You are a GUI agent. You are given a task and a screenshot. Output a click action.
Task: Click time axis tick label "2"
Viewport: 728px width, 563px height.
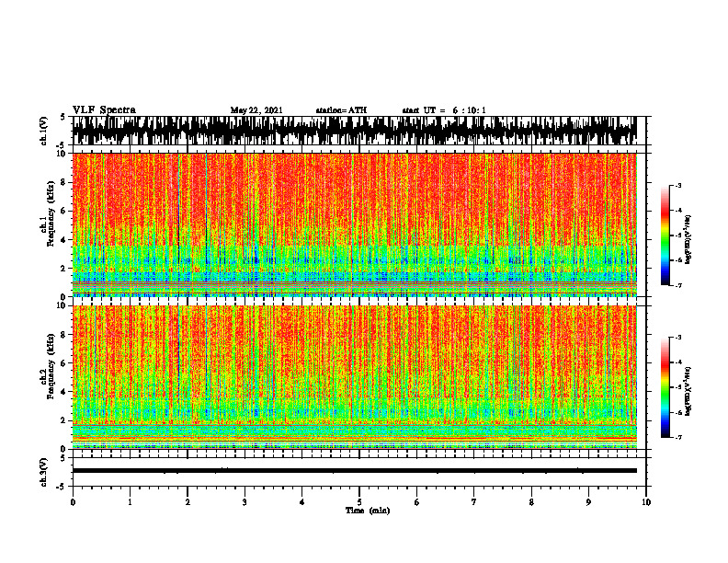pyautogui.click(x=188, y=502)
